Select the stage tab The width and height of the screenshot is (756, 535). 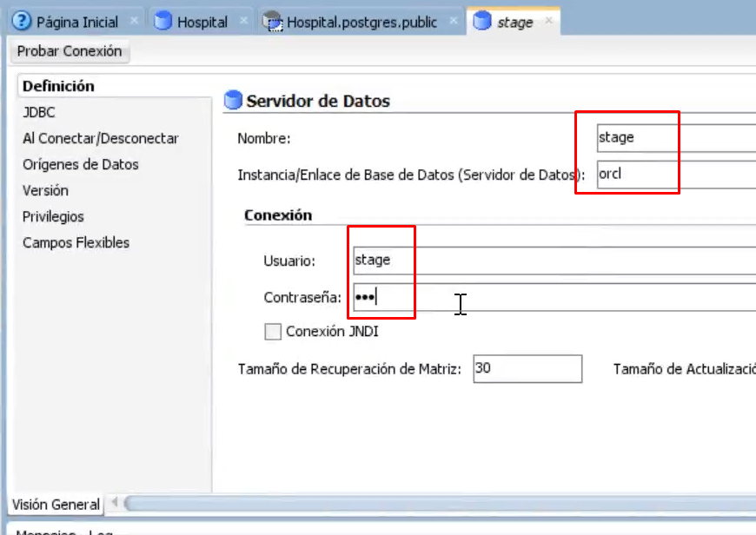[x=515, y=23]
